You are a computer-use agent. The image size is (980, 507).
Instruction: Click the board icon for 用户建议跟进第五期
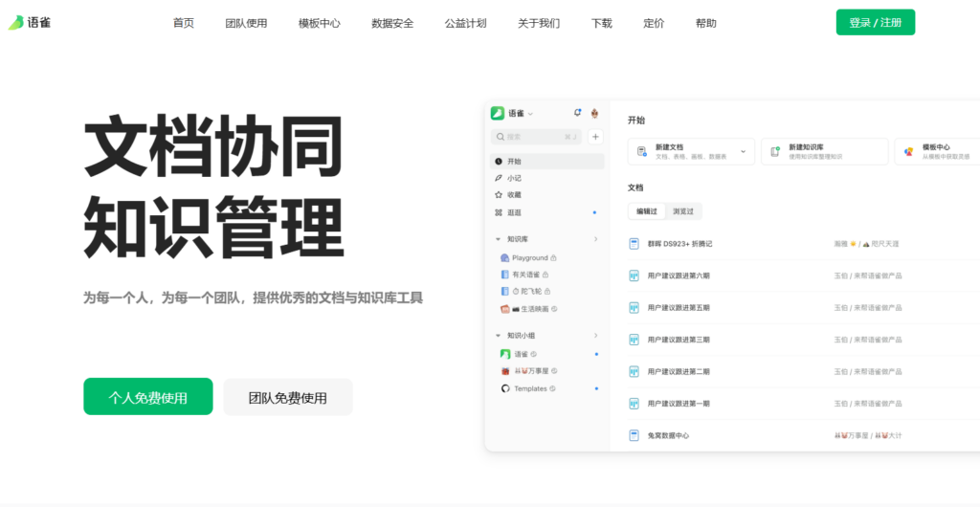pyautogui.click(x=634, y=307)
